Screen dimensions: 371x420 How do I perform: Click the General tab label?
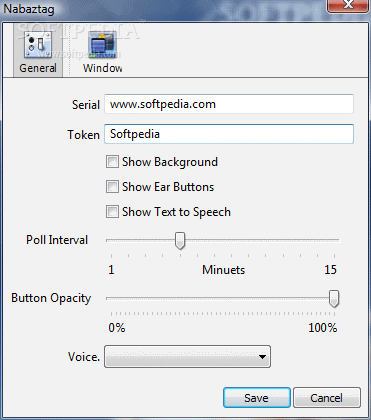(x=38, y=68)
